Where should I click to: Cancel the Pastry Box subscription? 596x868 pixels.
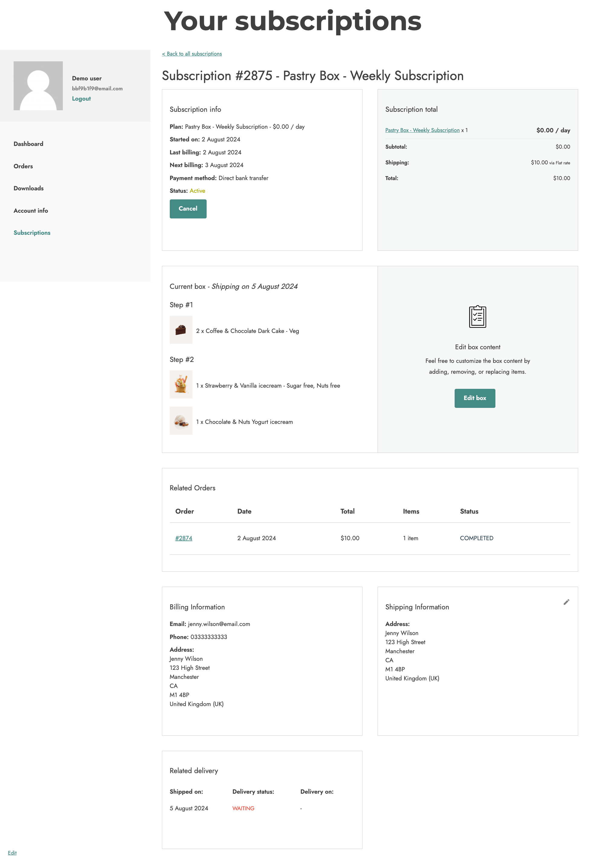click(x=188, y=209)
